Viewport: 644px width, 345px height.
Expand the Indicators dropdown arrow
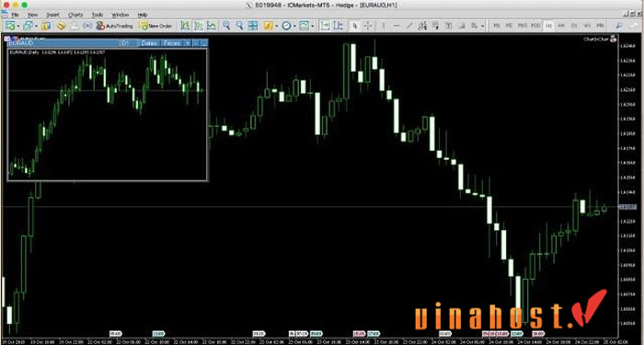pyautogui.click(x=276, y=26)
